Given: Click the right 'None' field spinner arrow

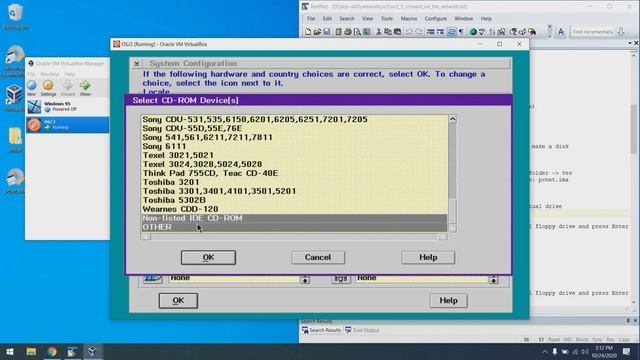Looking at the screenshot, I should pyautogui.click(x=493, y=280).
